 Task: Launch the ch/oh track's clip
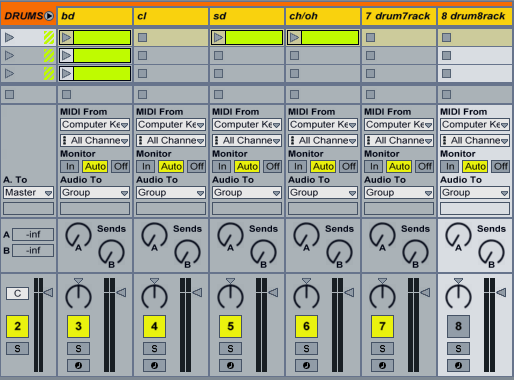pyautogui.click(x=295, y=37)
